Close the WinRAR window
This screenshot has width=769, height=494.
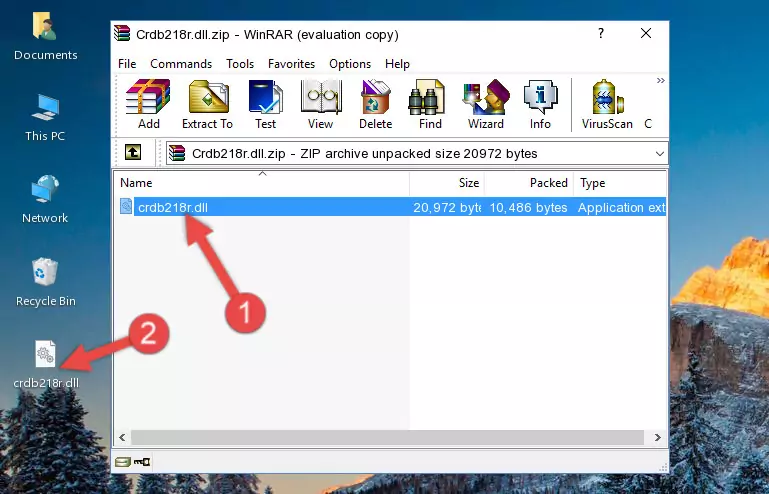[x=646, y=33]
